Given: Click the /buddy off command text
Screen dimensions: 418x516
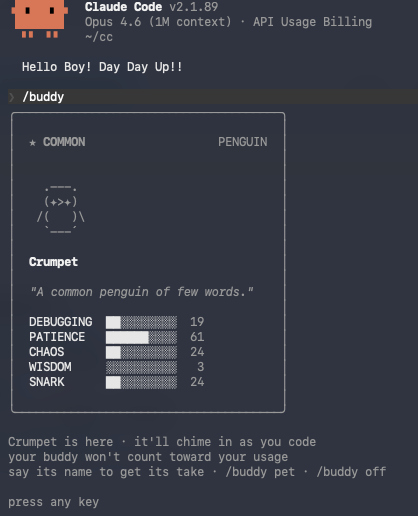Looking at the screenshot, I should tap(351, 472).
